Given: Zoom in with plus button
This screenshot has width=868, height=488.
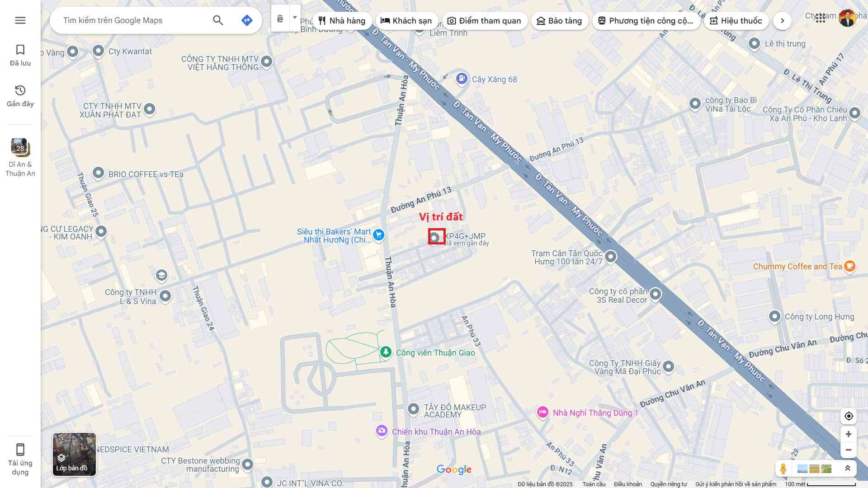Looking at the screenshot, I should tap(849, 434).
